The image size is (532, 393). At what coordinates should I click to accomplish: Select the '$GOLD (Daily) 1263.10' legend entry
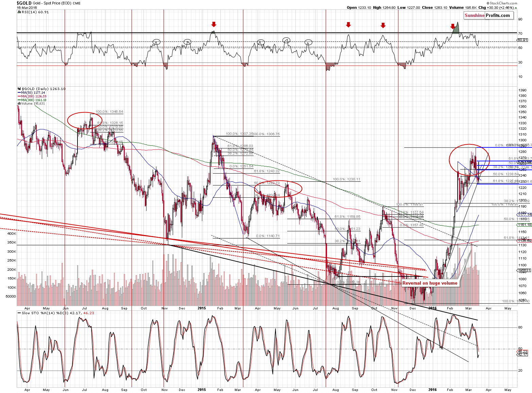(x=41, y=89)
